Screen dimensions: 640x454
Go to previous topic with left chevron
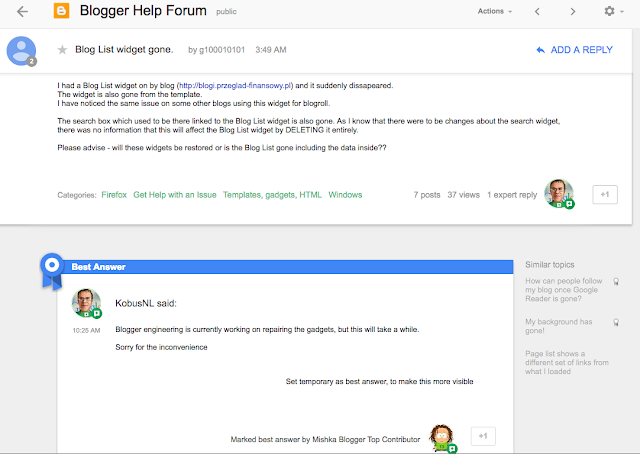(x=537, y=11)
